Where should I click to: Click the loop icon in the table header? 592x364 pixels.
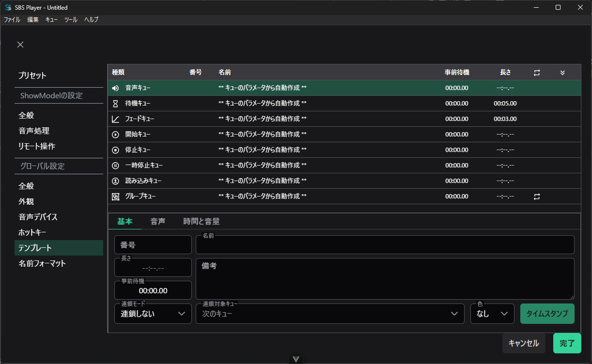pyautogui.click(x=537, y=73)
